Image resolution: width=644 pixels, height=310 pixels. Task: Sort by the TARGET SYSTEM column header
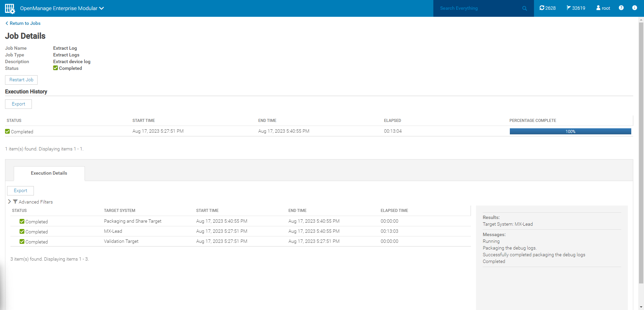click(119, 210)
